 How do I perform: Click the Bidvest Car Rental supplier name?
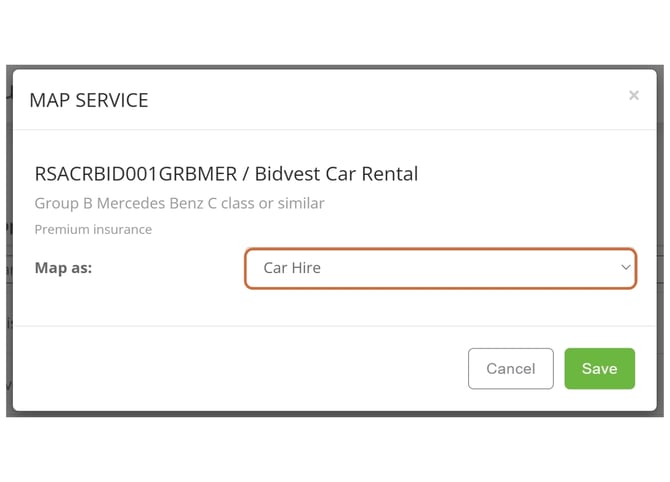336,174
